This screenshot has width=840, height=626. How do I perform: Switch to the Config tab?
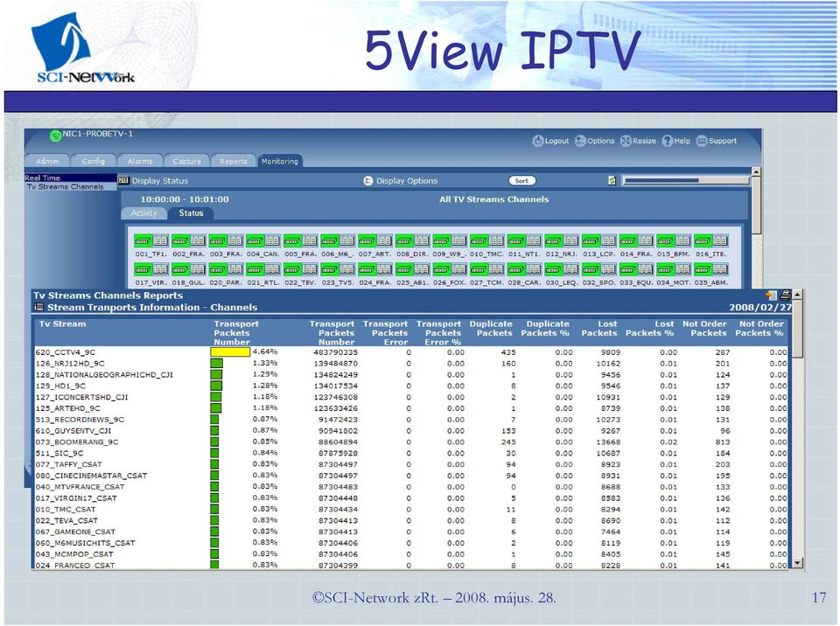click(94, 161)
